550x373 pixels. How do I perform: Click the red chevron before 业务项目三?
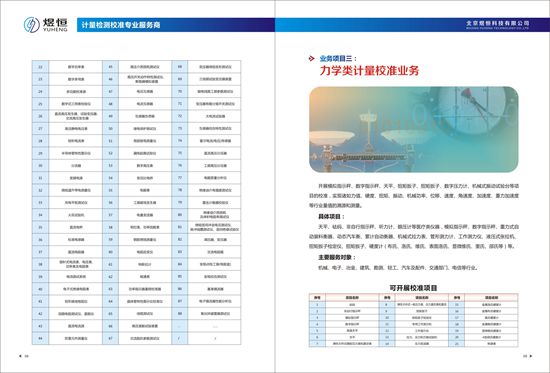coord(311,59)
